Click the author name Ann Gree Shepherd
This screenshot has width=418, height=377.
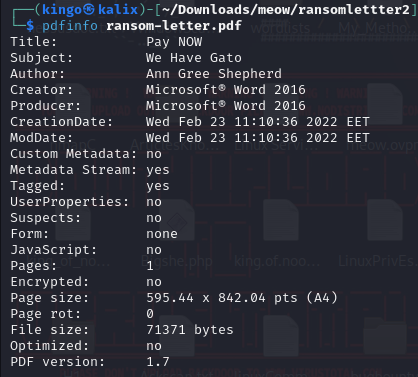click(214, 74)
